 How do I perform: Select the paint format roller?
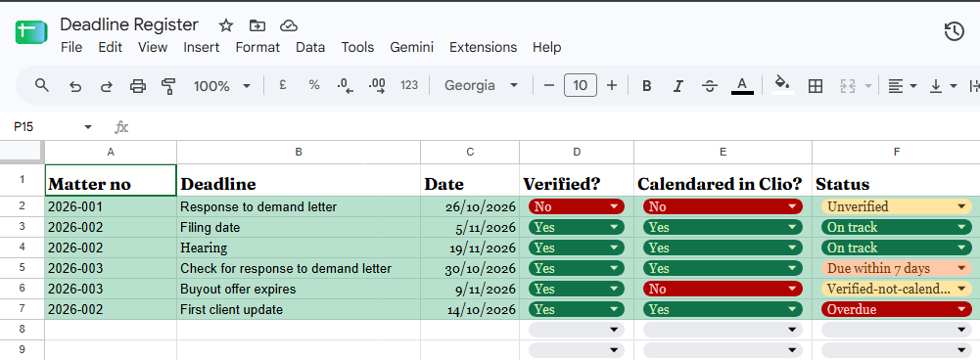click(x=168, y=86)
